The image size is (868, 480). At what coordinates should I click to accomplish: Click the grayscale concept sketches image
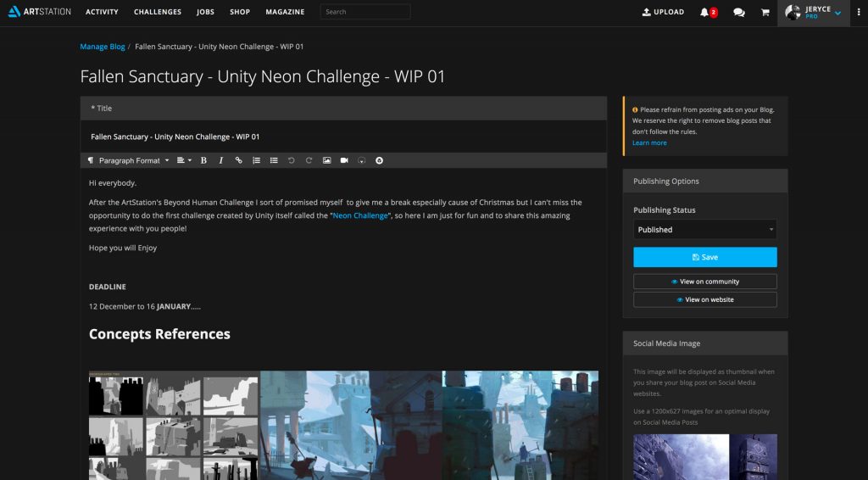(173, 425)
